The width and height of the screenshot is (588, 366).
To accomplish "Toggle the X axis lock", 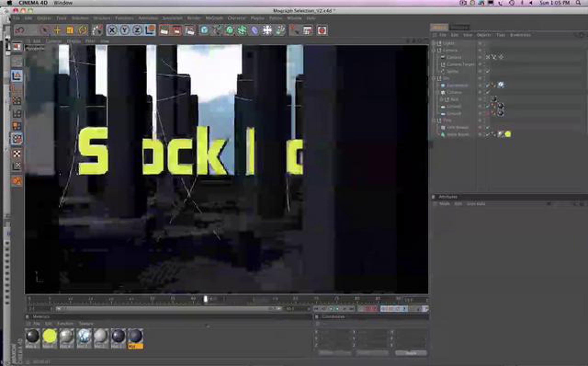I will [x=112, y=30].
